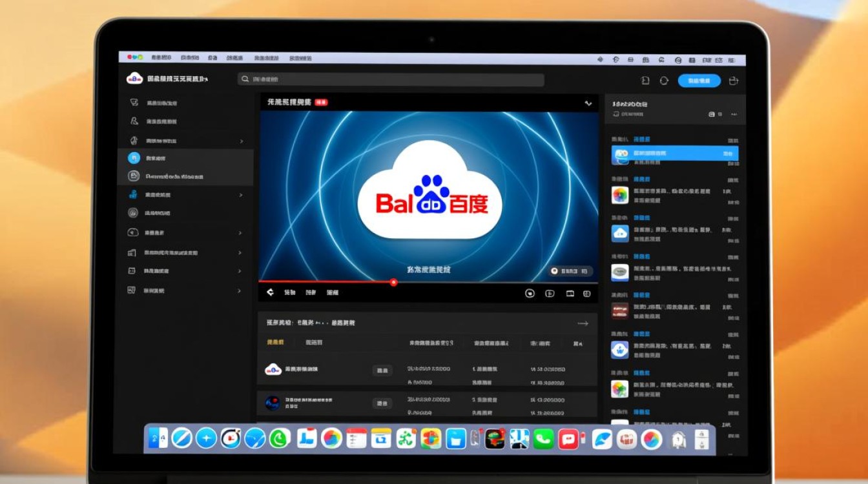
Task: Open the three-dot menu in the right panel header
Action: click(x=734, y=114)
